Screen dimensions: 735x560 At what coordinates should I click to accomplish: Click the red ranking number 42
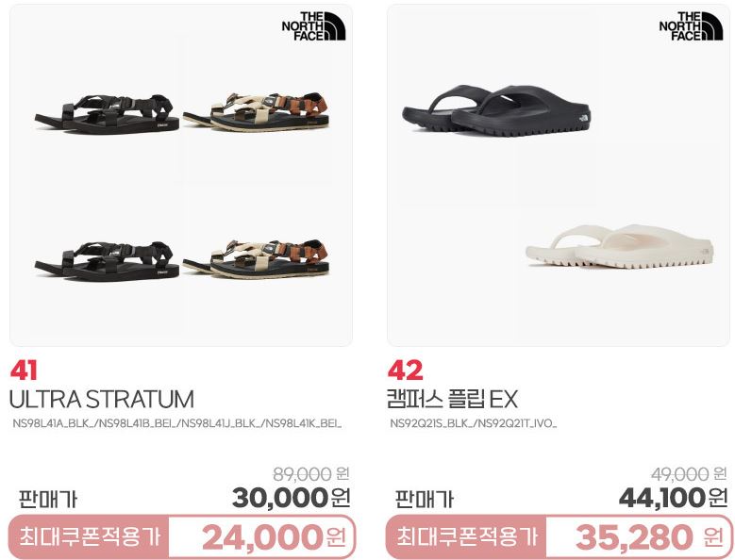click(x=405, y=371)
